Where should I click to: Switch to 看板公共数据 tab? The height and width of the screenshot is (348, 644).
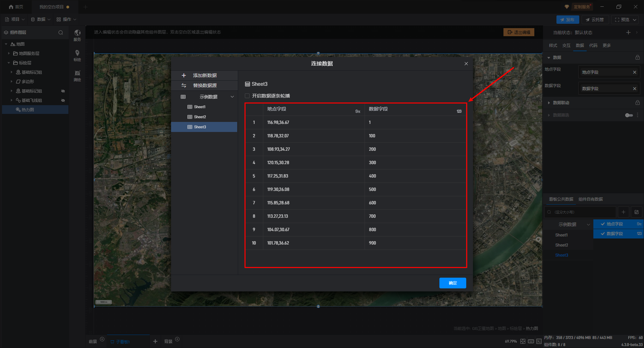point(561,199)
